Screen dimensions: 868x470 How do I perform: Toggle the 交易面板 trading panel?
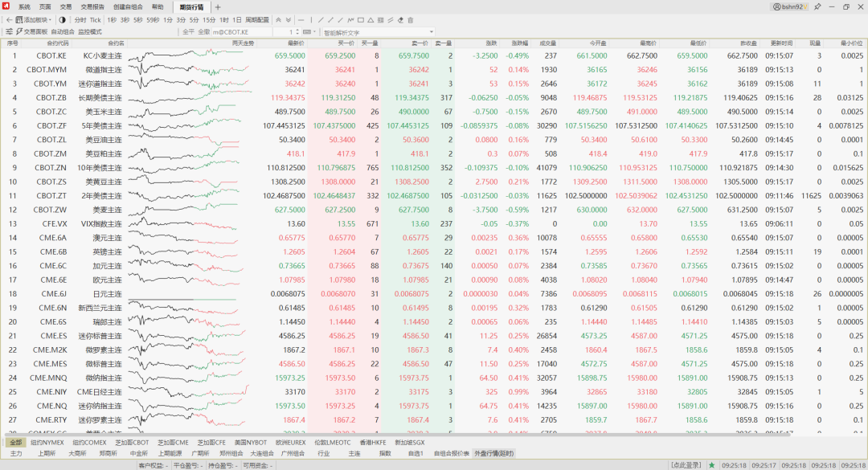tap(31, 32)
